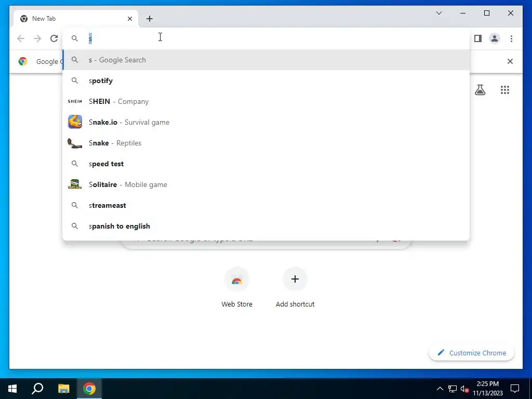Click the magnifier icon beside streameast
Screen dimensions: 532x399
click(x=75, y=205)
